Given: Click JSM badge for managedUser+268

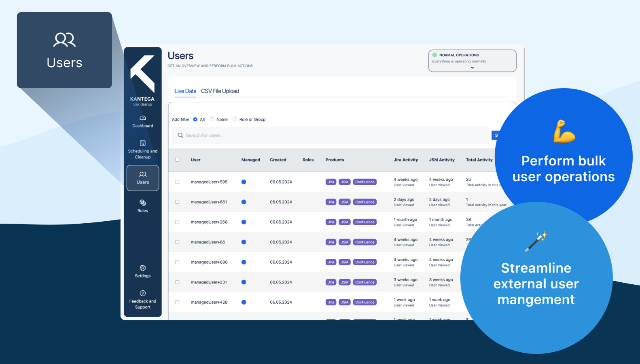Looking at the screenshot, I should click(345, 222).
